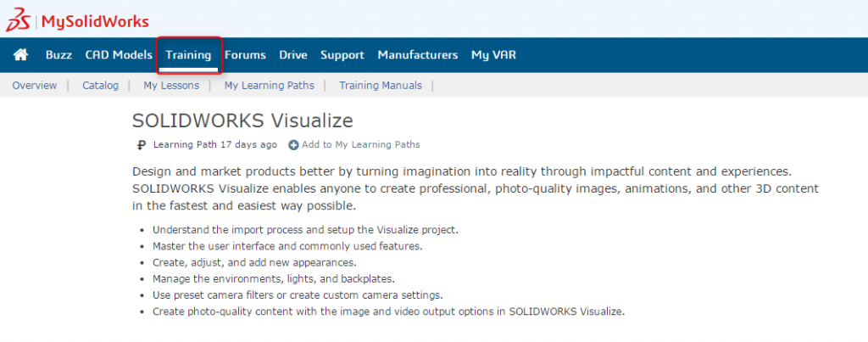Navigate to Forums
868x342 pixels.
[245, 55]
